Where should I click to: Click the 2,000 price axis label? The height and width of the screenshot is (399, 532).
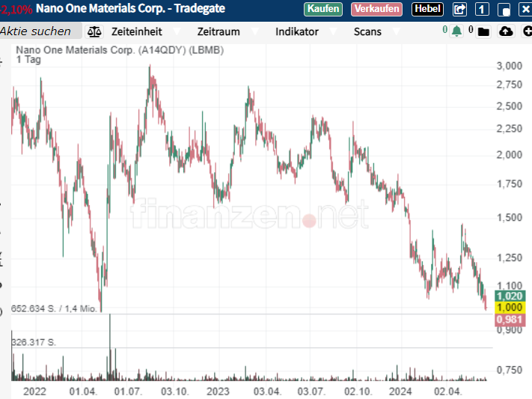[x=510, y=155]
